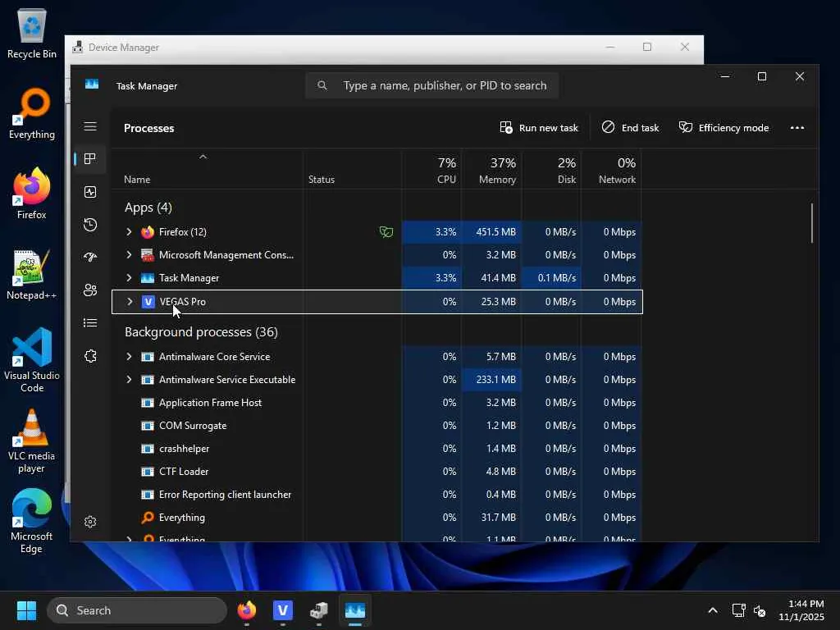The image size is (840, 630).
Task: Select the VLC media player desktop shortcut
Action: click(x=32, y=441)
